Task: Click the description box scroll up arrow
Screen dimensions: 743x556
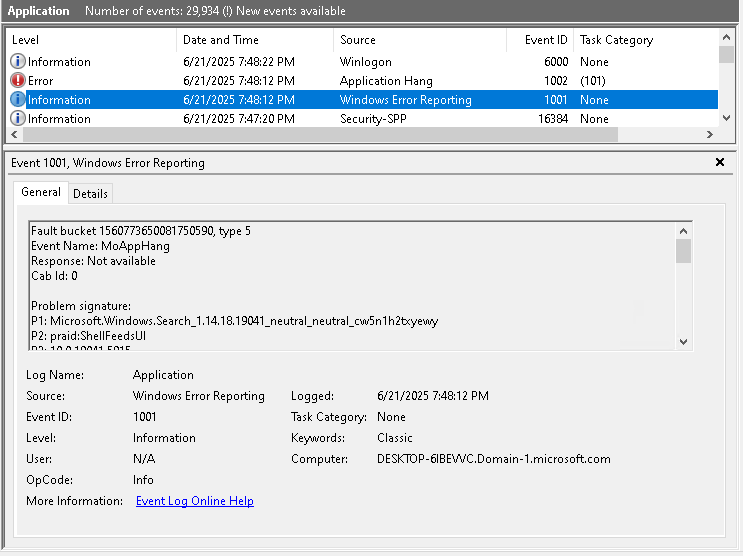Action: [683, 231]
